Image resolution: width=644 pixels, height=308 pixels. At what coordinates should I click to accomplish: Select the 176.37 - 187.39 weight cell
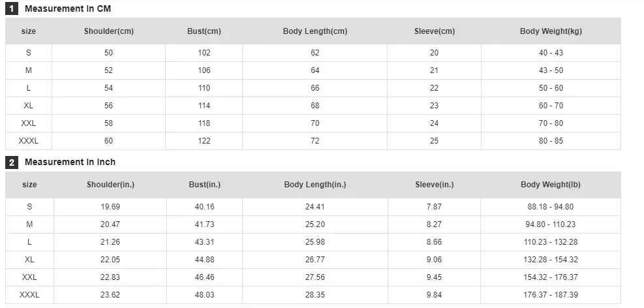click(x=551, y=295)
